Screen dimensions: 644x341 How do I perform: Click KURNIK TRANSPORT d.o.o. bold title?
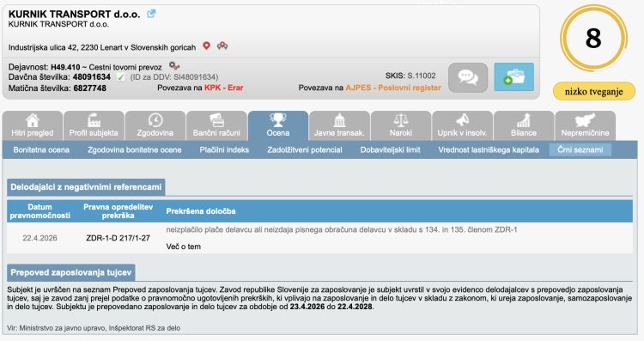tap(75, 14)
